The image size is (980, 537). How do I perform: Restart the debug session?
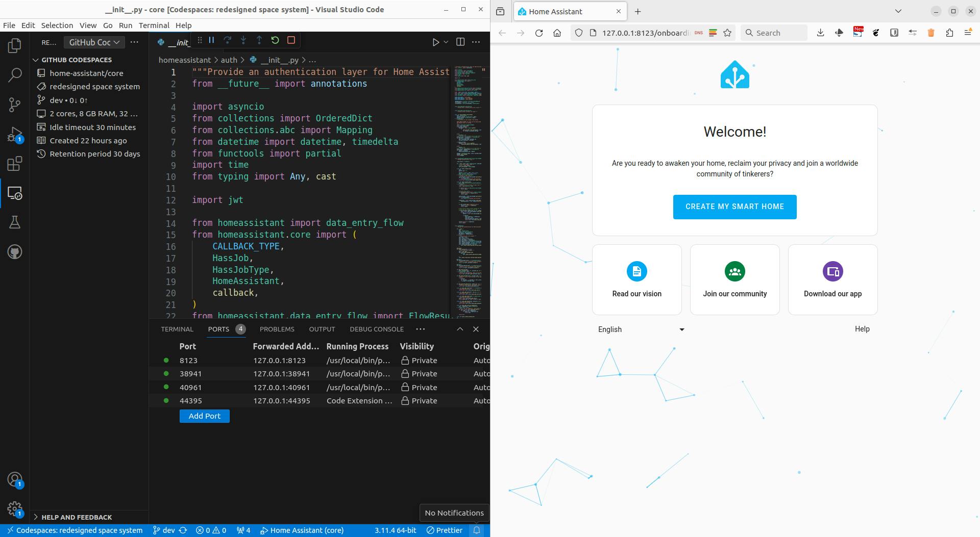275,40
